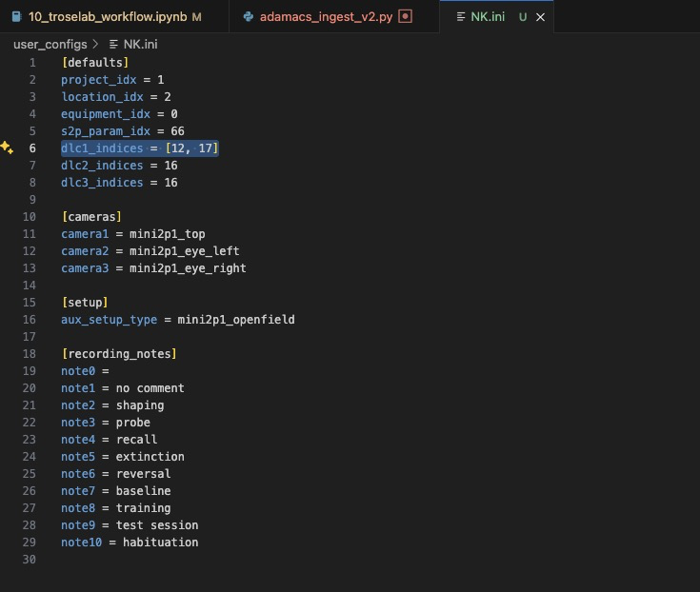
Task: Click the notebook file icon on first tab
Action: (16, 17)
